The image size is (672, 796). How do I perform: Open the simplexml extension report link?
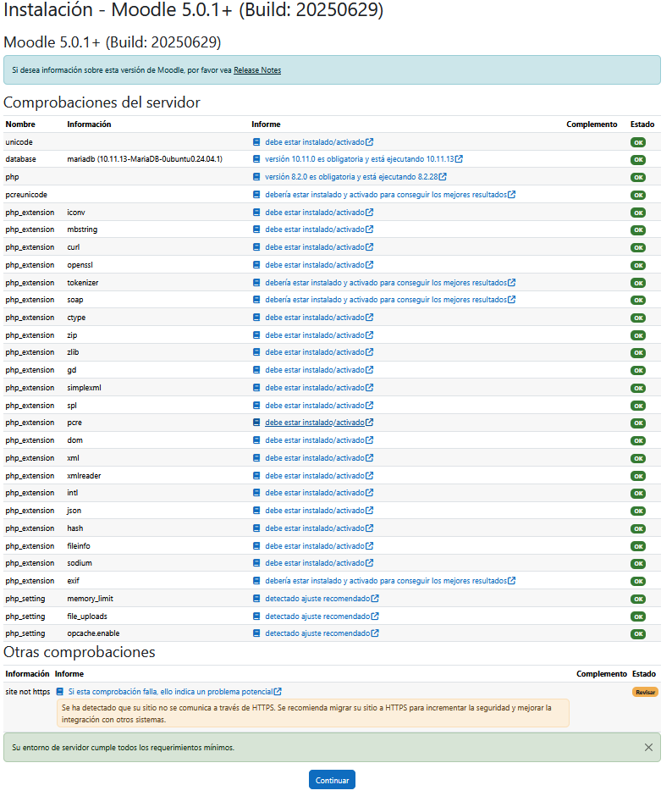315,388
